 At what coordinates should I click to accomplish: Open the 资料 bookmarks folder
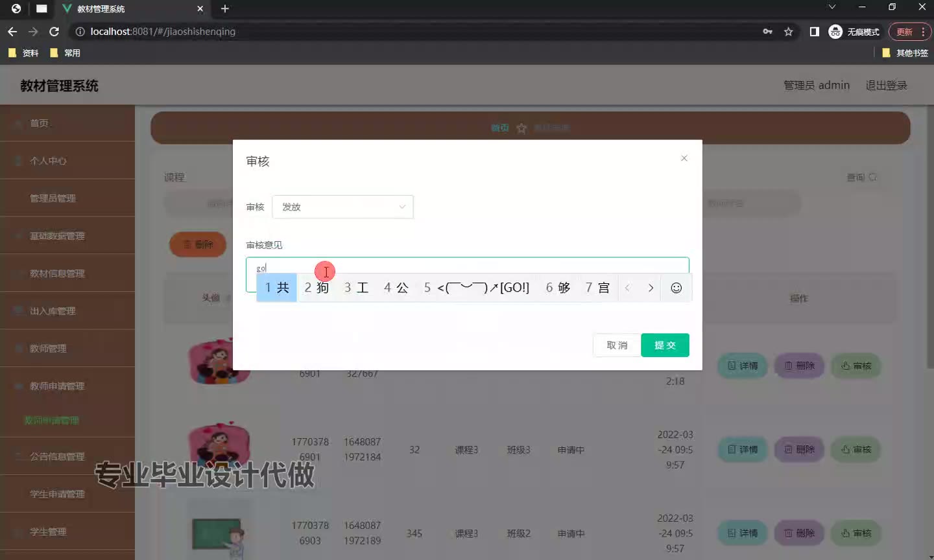[23, 53]
